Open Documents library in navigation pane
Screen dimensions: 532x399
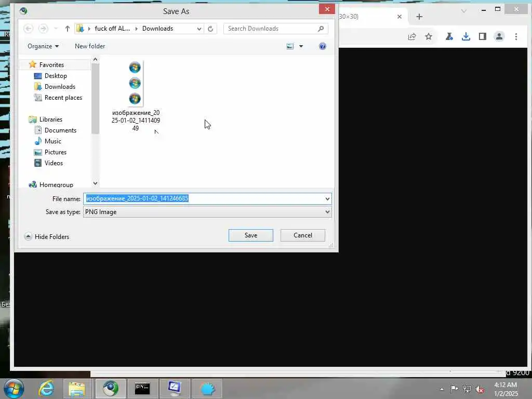pyautogui.click(x=60, y=130)
